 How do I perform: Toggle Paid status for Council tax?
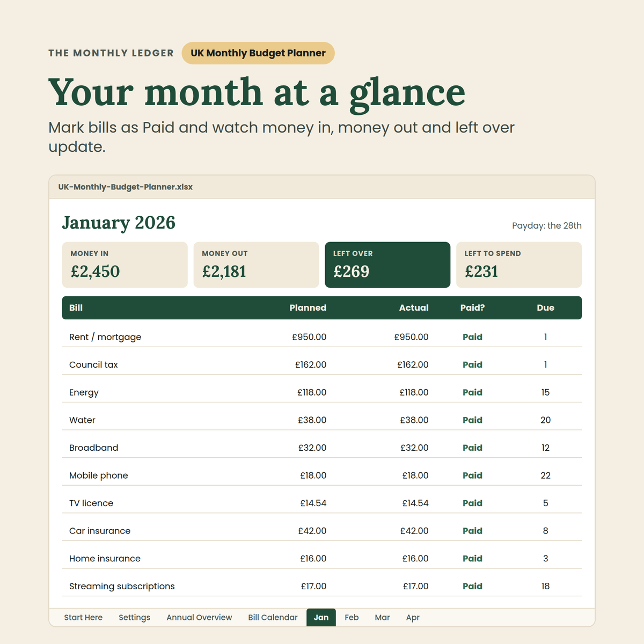472,364
